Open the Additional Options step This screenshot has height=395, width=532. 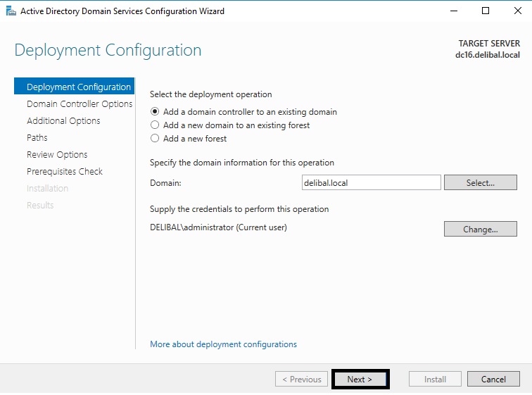[63, 121]
